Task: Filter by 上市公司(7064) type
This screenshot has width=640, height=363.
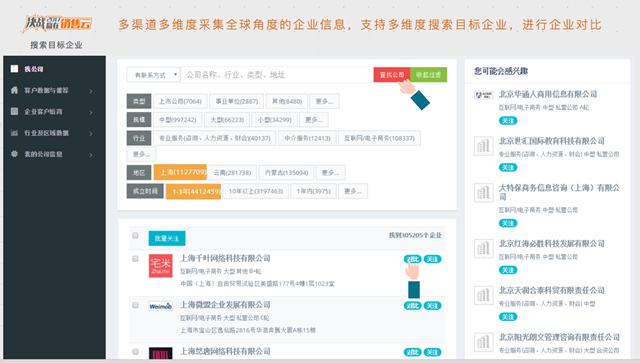Action: (x=180, y=101)
